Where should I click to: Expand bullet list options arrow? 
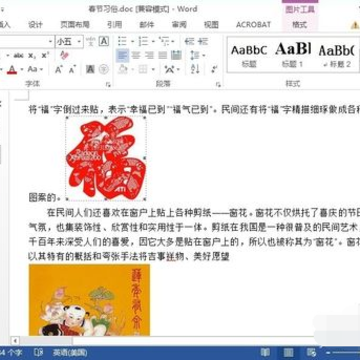[132, 42]
